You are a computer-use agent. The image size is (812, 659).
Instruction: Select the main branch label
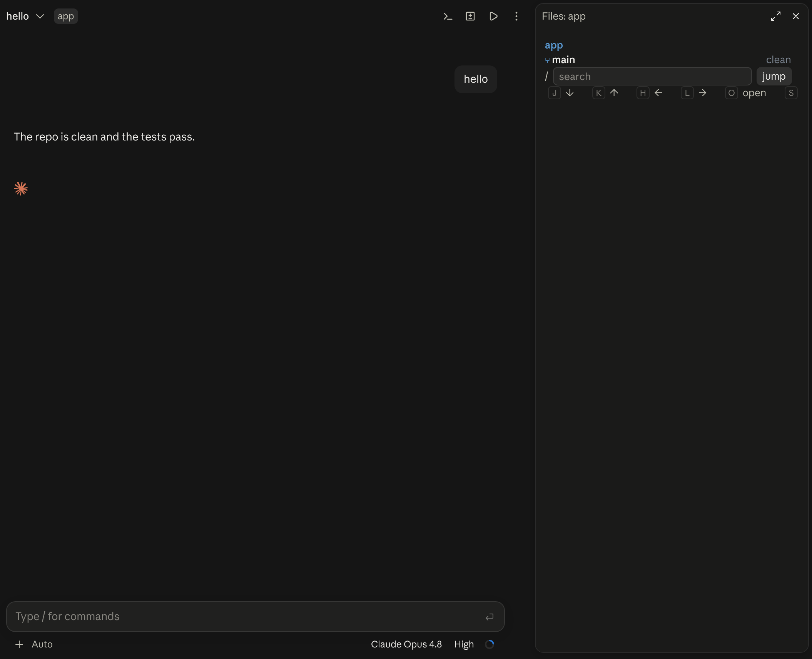coord(563,60)
